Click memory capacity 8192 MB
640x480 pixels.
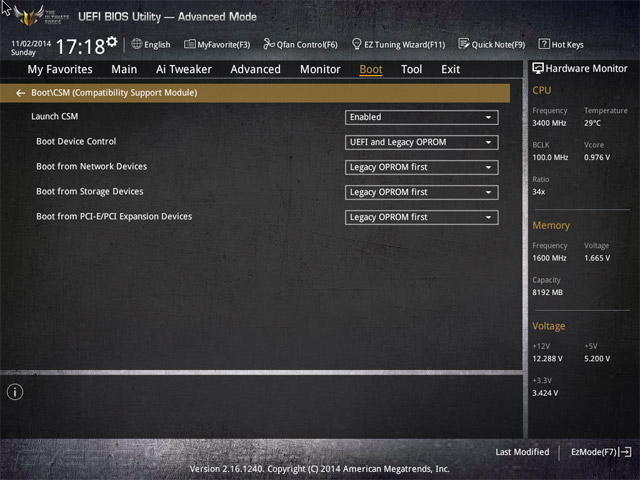[x=547, y=292]
